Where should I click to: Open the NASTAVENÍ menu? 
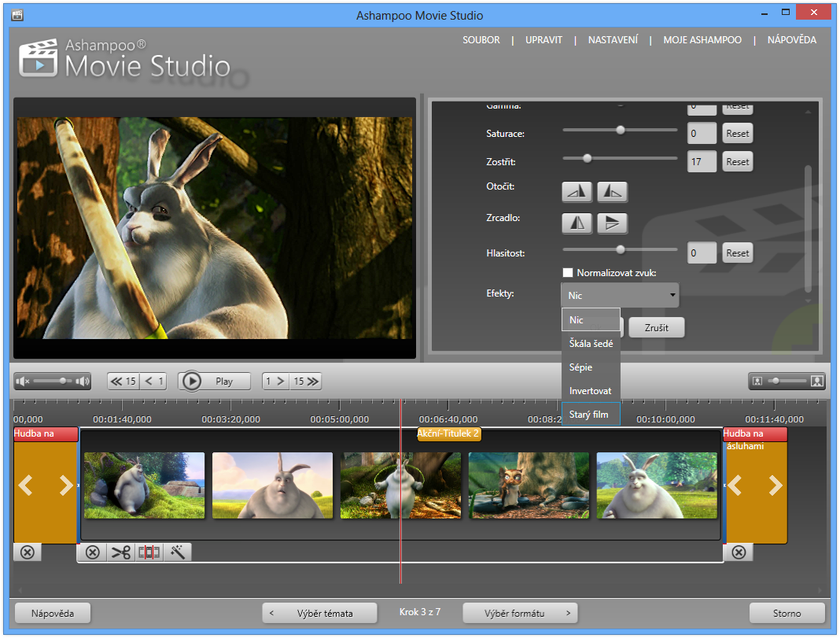pyautogui.click(x=613, y=40)
